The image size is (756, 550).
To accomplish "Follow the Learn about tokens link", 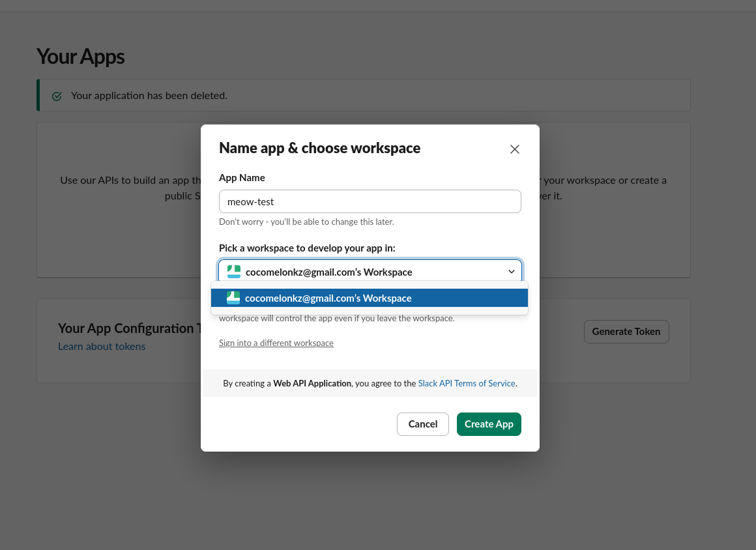I will pyautogui.click(x=102, y=346).
